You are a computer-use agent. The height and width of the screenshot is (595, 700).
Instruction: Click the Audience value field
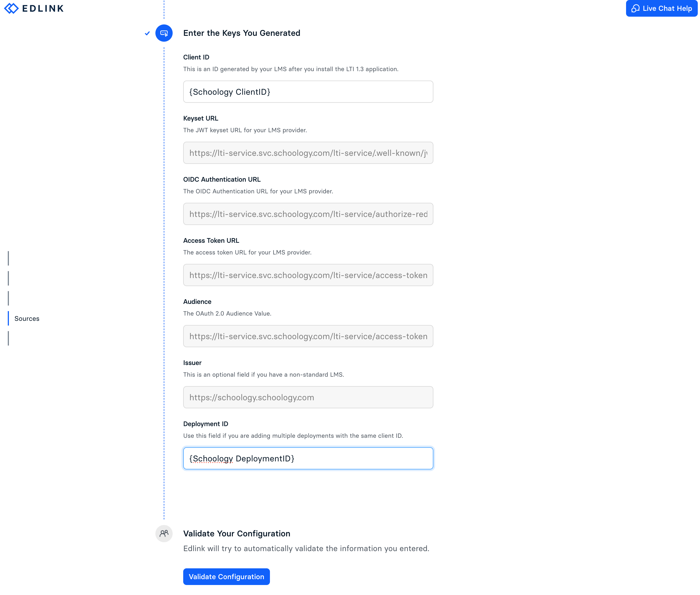(308, 336)
